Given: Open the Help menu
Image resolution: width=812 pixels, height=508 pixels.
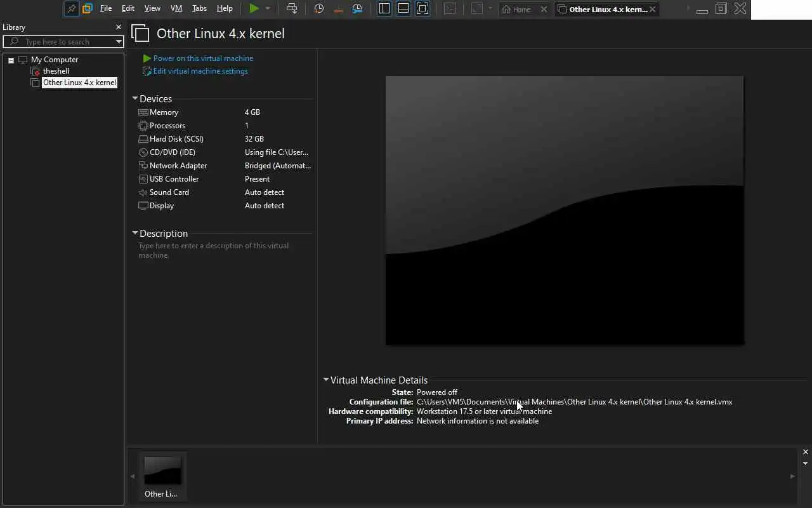Looking at the screenshot, I should coord(225,9).
